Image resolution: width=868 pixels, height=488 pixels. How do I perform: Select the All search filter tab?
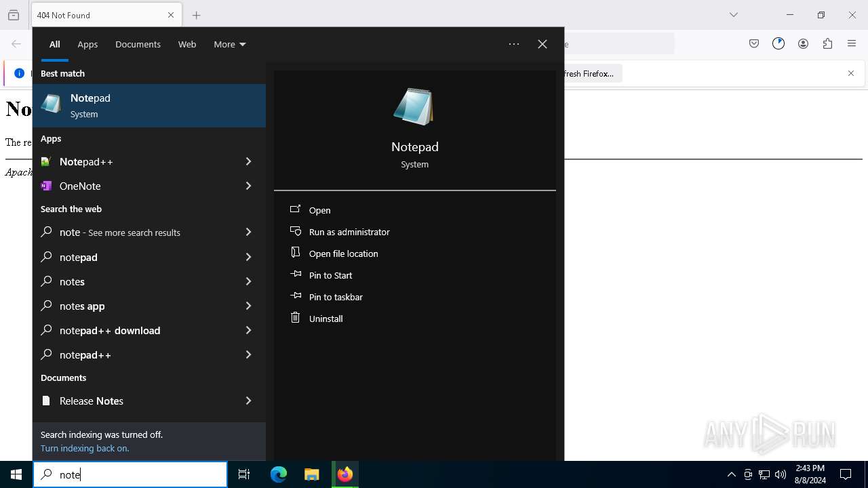coord(55,44)
